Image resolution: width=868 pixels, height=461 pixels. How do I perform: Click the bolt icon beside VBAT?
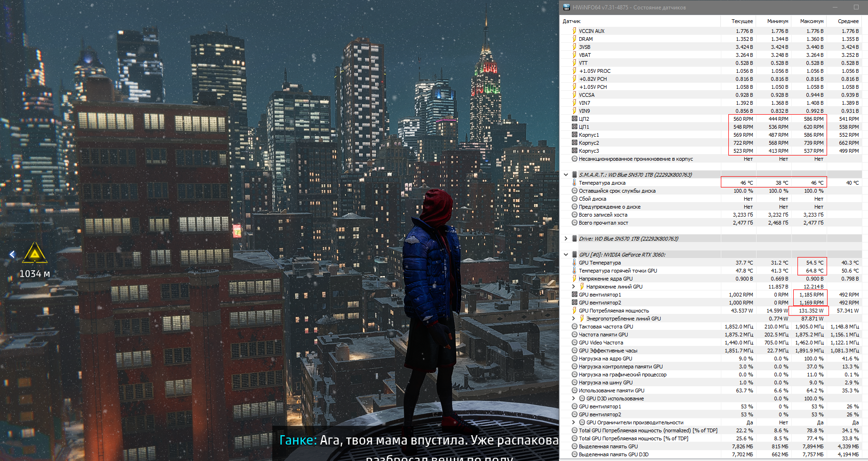click(x=574, y=55)
